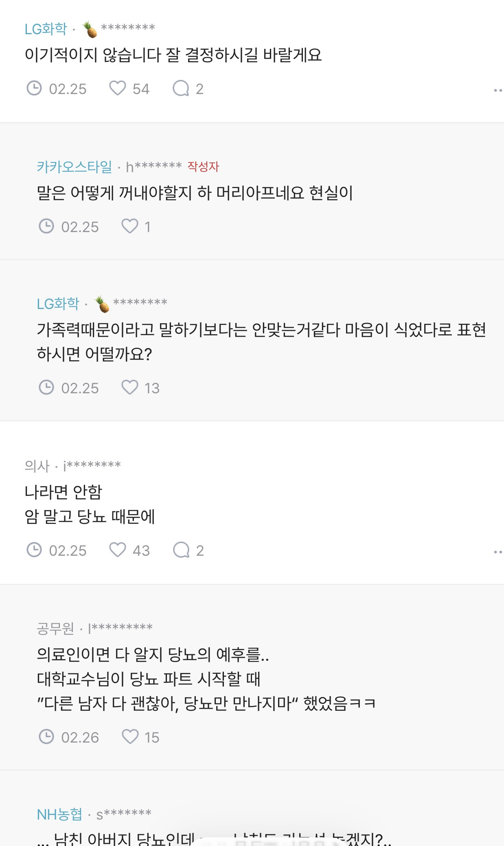504x846 pixels.
Task: Open NH농협 company link
Action: pyautogui.click(x=59, y=814)
